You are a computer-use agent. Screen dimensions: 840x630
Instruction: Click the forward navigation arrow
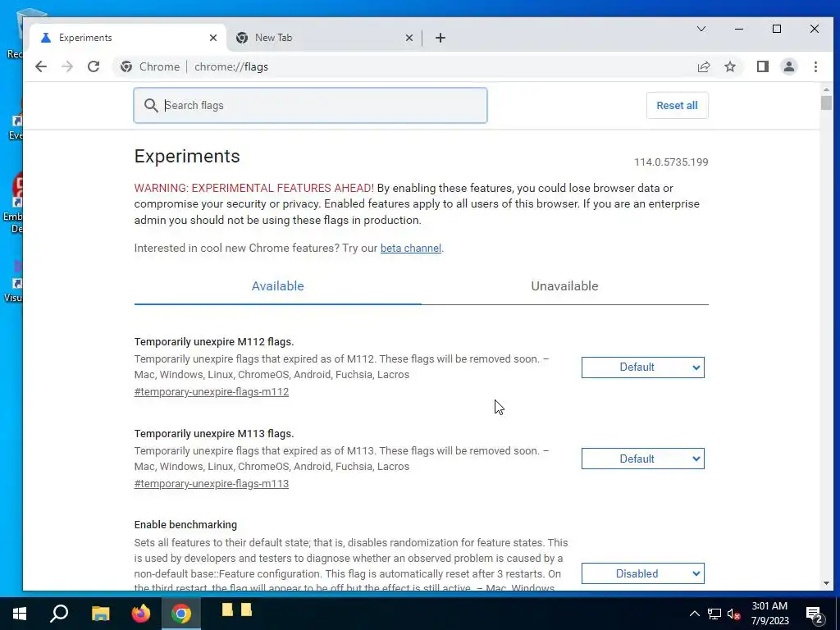(67, 66)
